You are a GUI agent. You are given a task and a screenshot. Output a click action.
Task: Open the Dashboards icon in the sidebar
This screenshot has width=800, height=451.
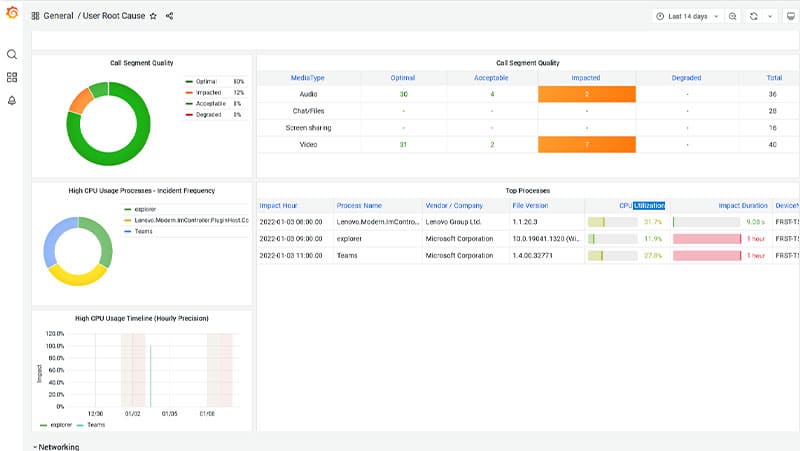12,77
